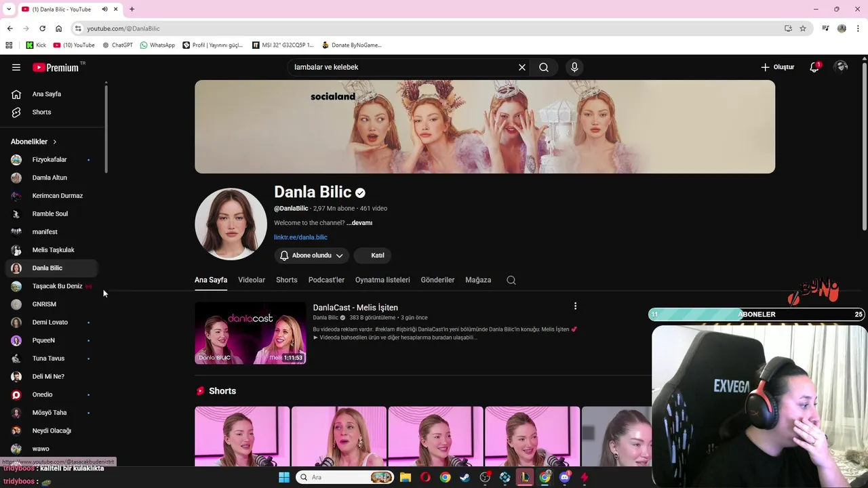
Task: Open Chrome profile avatar
Action: point(842,28)
